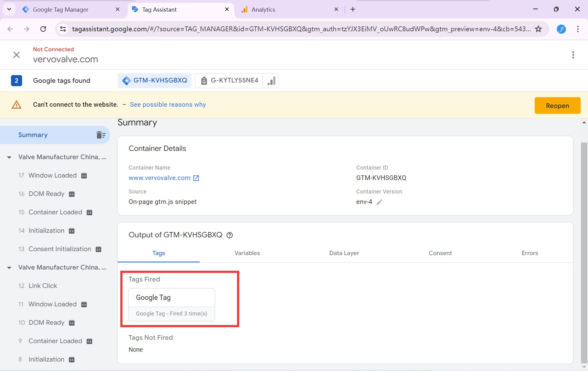Edit container version env-4 pencil icon

[x=379, y=202]
